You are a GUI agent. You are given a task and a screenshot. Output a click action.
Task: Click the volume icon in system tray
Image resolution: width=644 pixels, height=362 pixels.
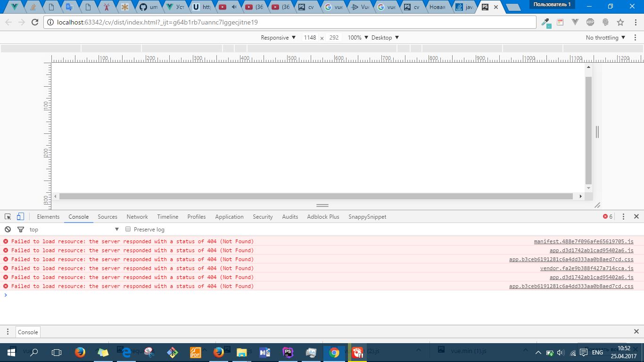[561, 353]
